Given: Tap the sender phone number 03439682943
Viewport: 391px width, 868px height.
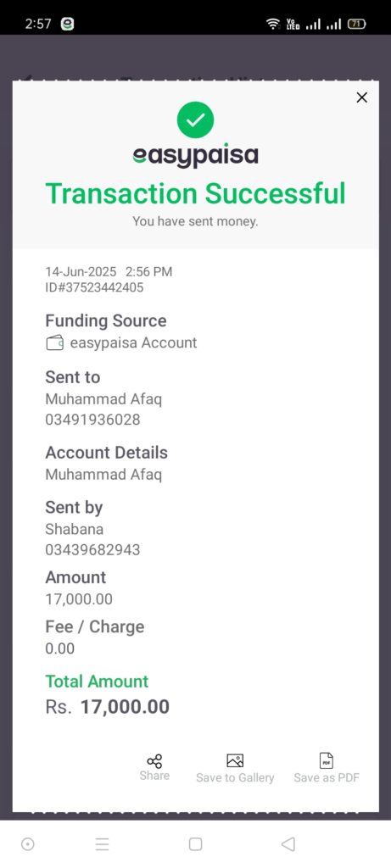Looking at the screenshot, I should pos(92,549).
